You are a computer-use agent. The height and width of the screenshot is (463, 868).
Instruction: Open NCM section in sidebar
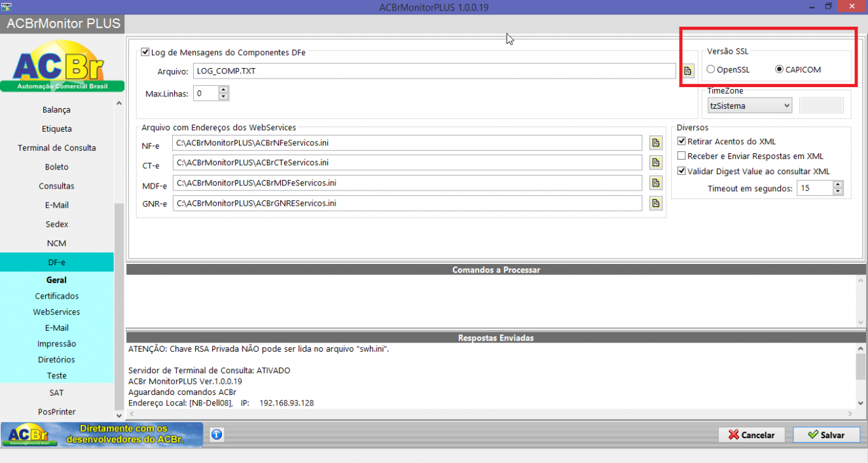[56, 243]
